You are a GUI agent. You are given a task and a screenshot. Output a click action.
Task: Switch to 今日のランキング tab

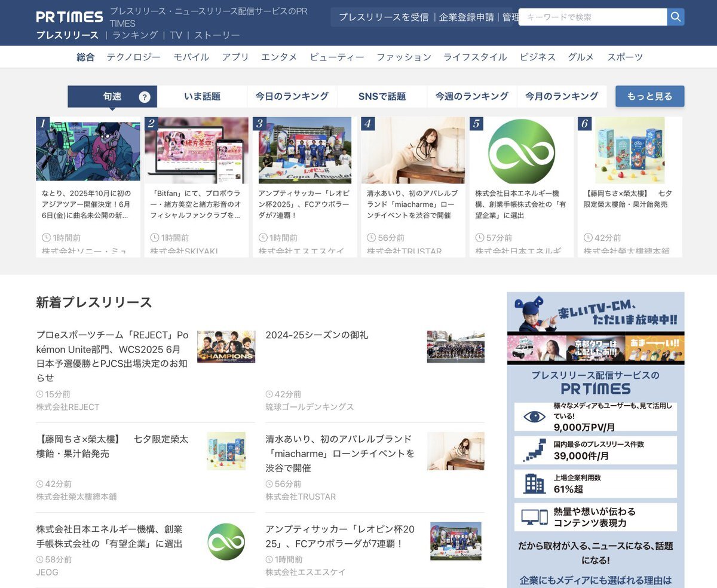(292, 96)
